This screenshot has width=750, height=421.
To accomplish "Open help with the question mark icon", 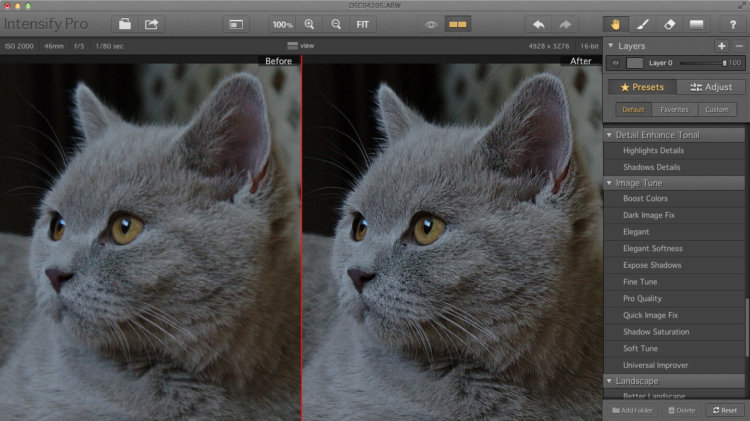I will point(732,24).
